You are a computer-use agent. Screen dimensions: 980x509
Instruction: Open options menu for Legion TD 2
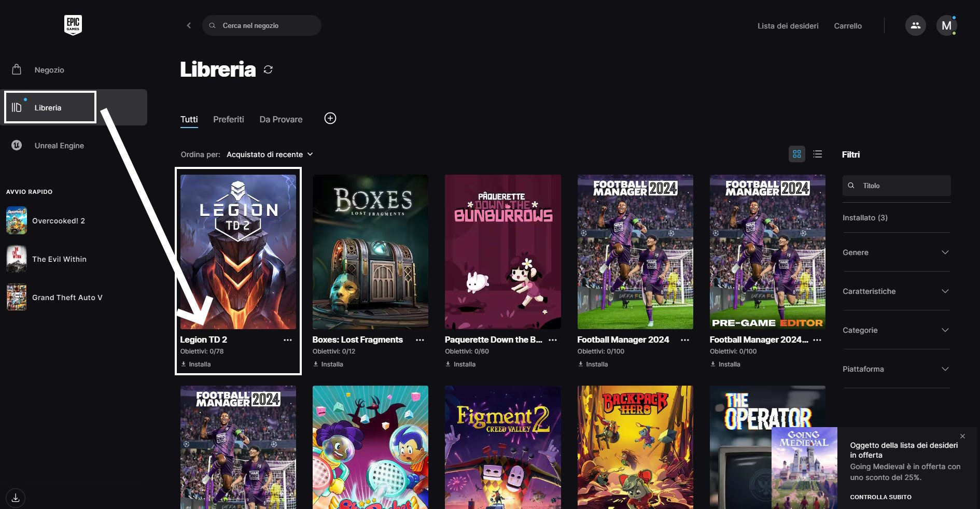click(288, 340)
